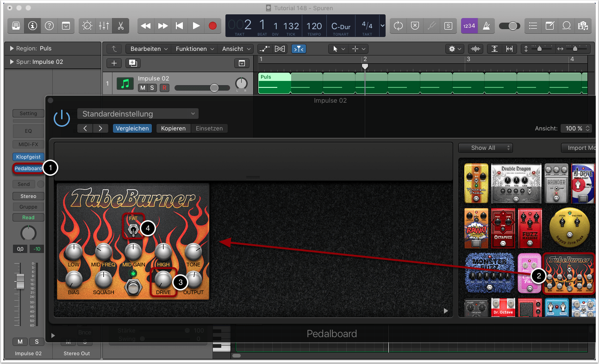The image size is (599, 364).
Task: Enable cycle mode in the toolbar
Action: click(x=398, y=26)
